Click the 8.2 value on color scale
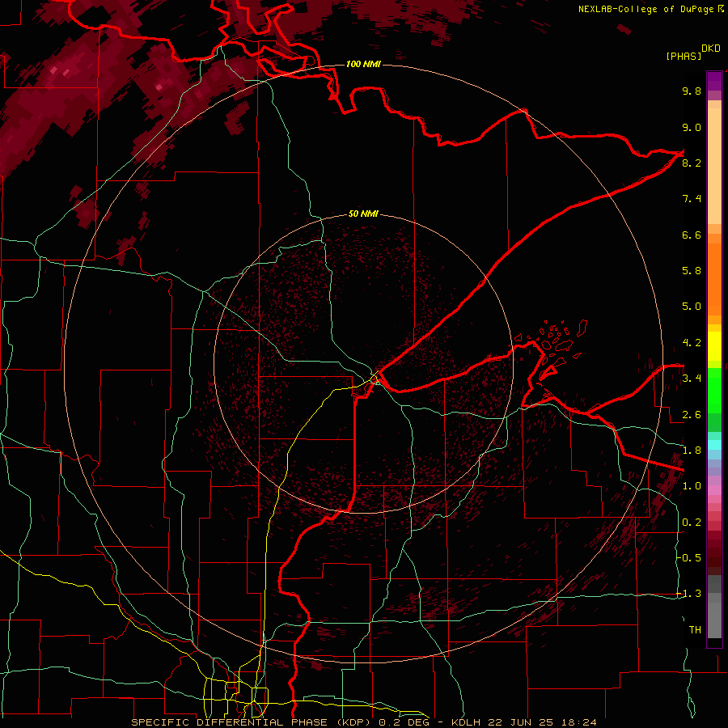Screen dimensions: 728x728 tap(692, 163)
